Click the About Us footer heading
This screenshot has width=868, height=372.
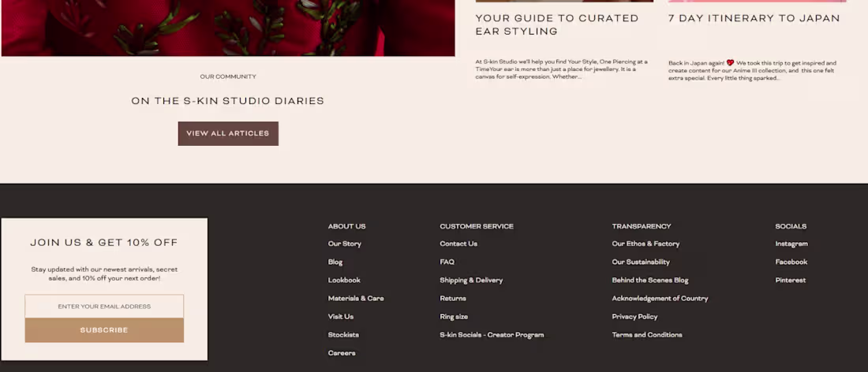point(346,227)
